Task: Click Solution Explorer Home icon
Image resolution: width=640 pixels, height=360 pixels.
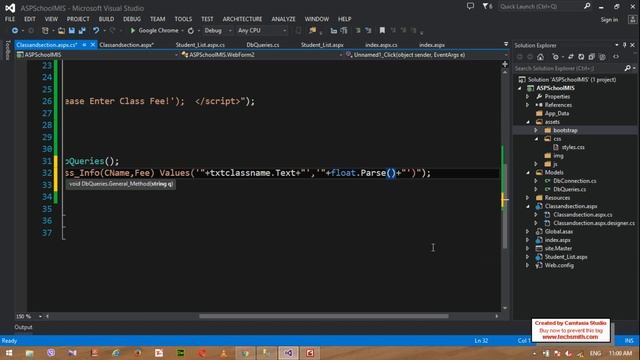Action: click(x=540, y=57)
